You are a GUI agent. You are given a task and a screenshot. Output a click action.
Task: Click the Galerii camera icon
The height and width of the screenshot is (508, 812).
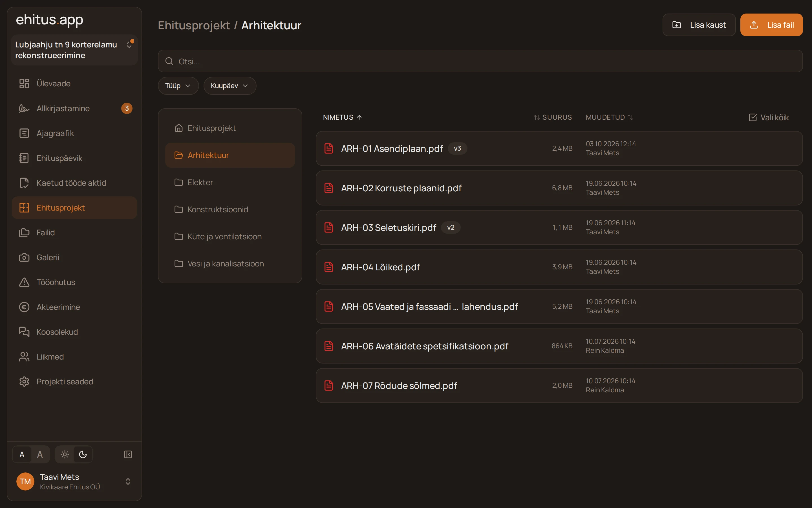(x=24, y=257)
